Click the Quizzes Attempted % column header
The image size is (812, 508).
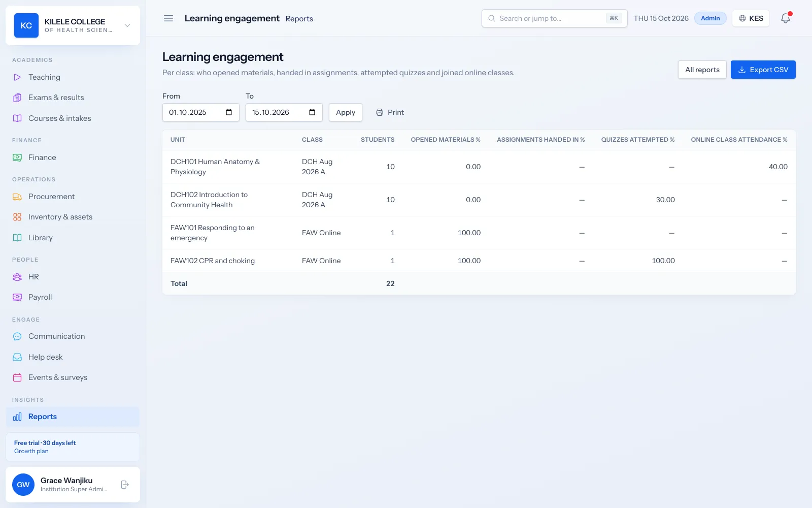[x=638, y=140]
